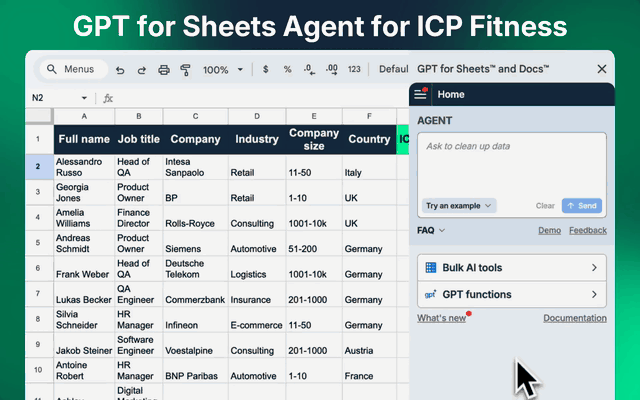640x400 pixels.
Task: Click the E-commerce cell
Action: click(x=257, y=320)
